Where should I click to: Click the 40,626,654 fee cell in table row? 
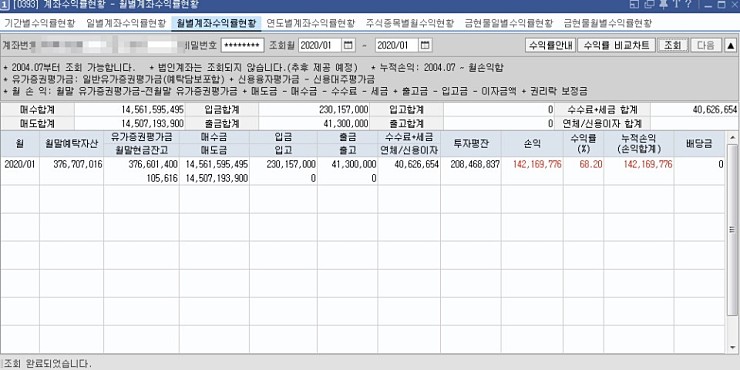[409, 165]
